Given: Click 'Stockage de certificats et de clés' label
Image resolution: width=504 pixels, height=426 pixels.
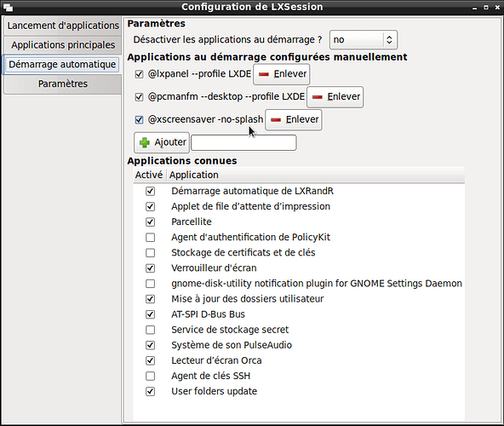Looking at the screenshot, I should tap(243, 253).
